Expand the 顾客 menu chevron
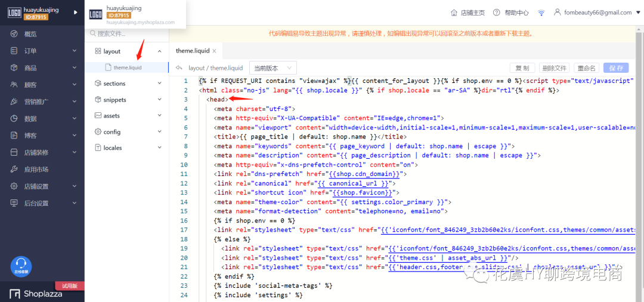The width and height of the screenshot is (644, 302). click(x=75, y=85)
